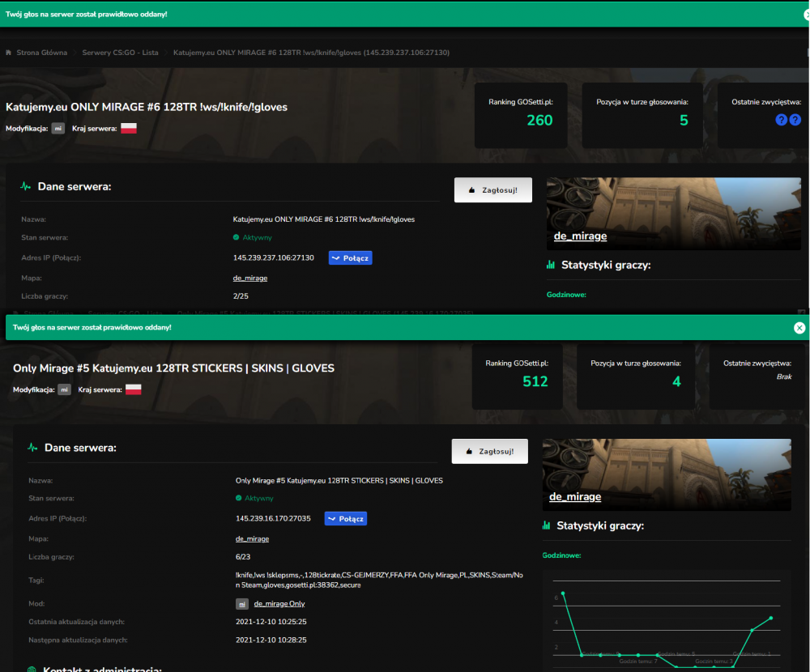Click the Katujemy.eu ONLY MIRAGE #6 page heading
810x672 pixels.
146,108
